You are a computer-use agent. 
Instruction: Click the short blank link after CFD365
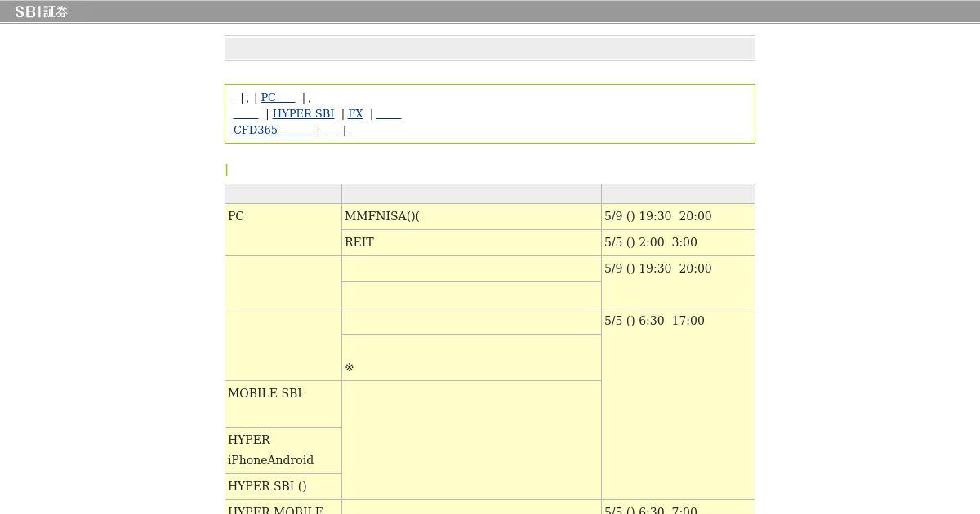click(330, 130)
